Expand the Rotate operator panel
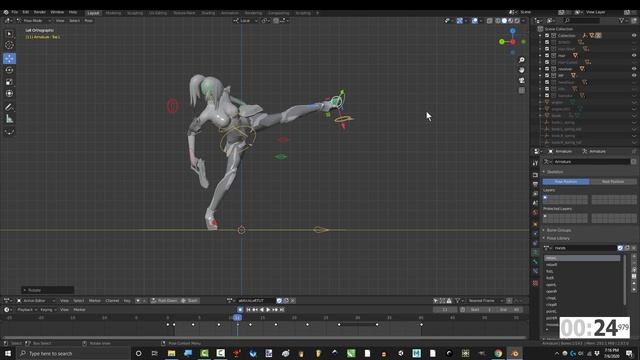 pyautogui.click(x=47, y=290)
